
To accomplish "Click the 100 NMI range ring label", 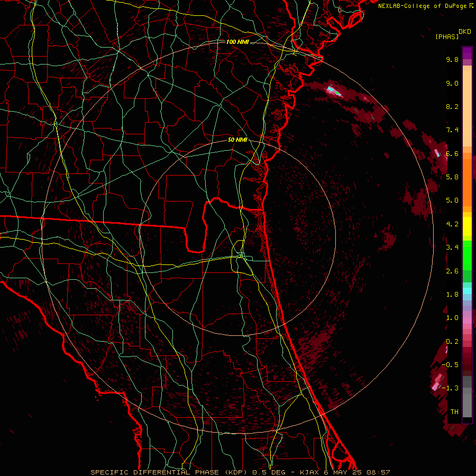I will tap(237, 42).
